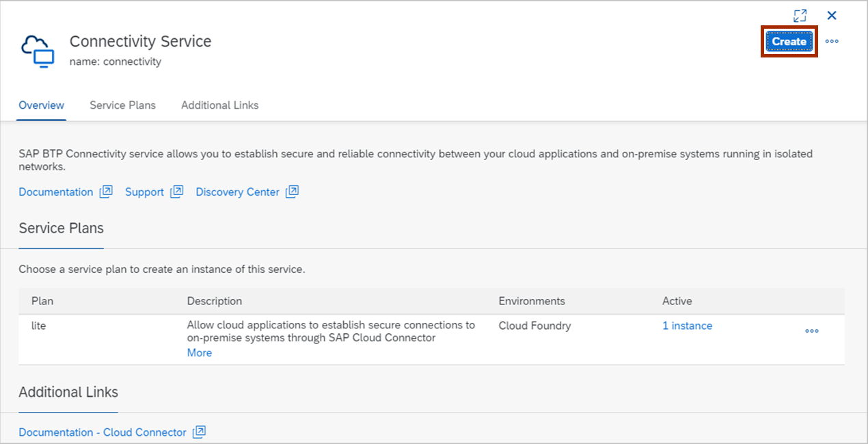Open the Support link
Image resolution: width=868 pixels, height=444 pixels.
(x=144, y=192)
